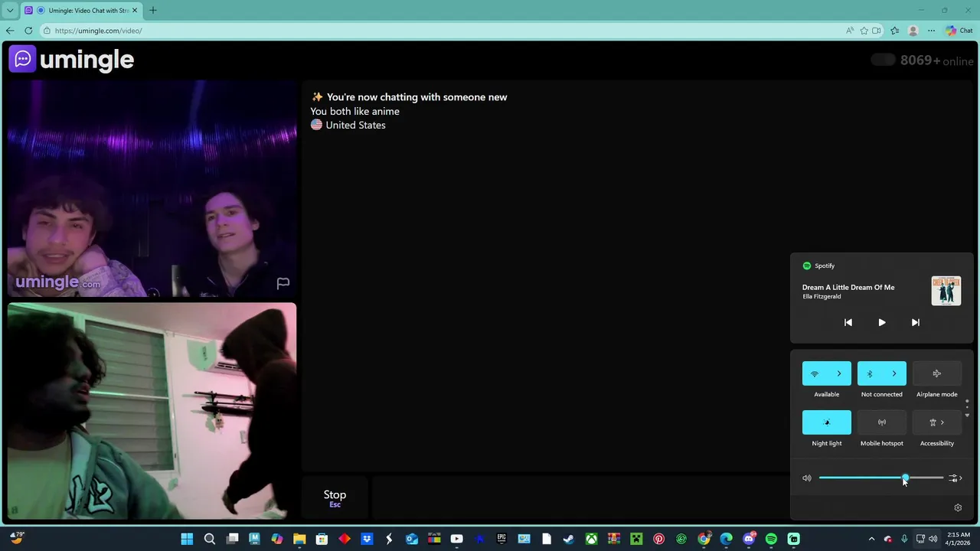Open the tab actions dropdown
The height and width of the screenshot is (551, 980).
[10, 10]
